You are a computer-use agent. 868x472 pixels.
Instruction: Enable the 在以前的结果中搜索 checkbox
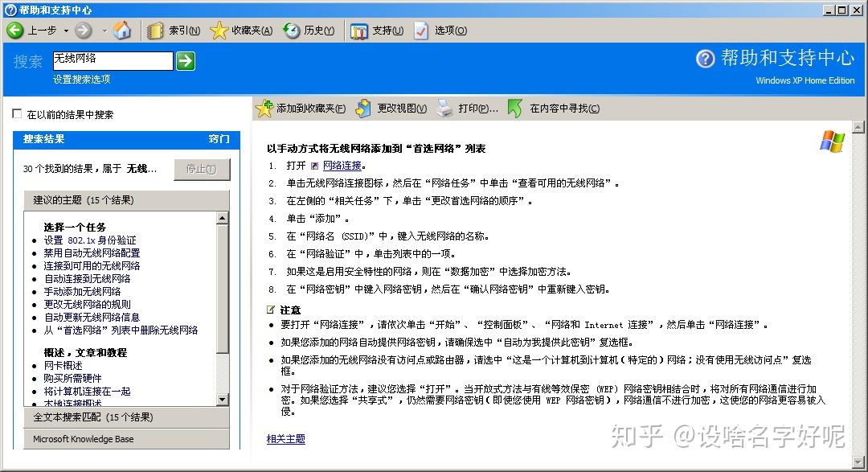pyautogui.click(x=17, y=113)
